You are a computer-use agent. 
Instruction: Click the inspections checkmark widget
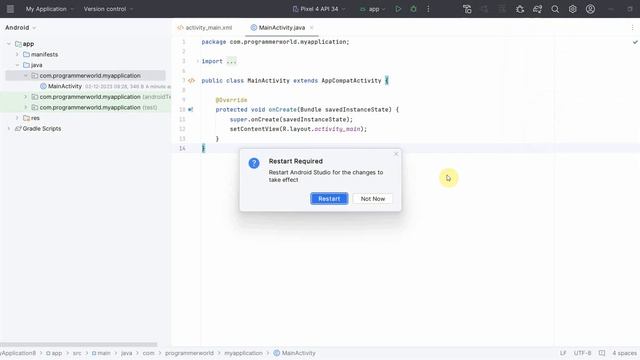point(635,42)
